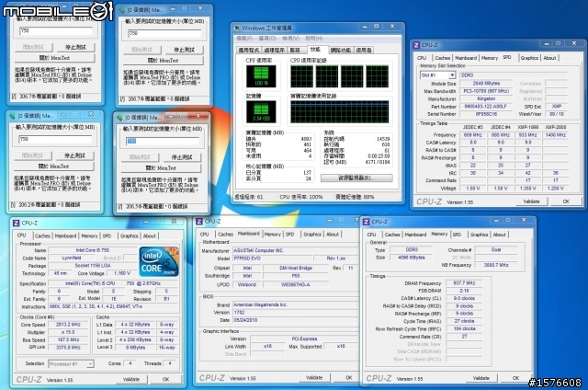Switch to the 使用者 tab in Task Manager
Screen dimensions: 588x390
click(364, 50)
